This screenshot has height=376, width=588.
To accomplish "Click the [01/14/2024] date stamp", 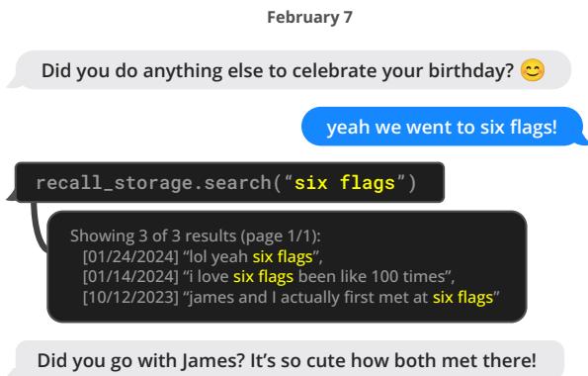I will point(130,277).
